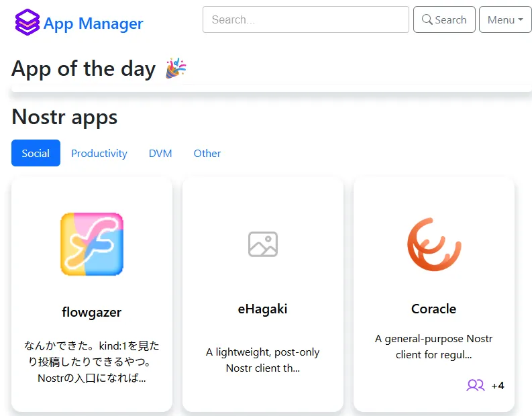This screenshot has width=532, height=416.
Task: Click the purple stacked-layers App Manager logo
Action: pos(28,23)
